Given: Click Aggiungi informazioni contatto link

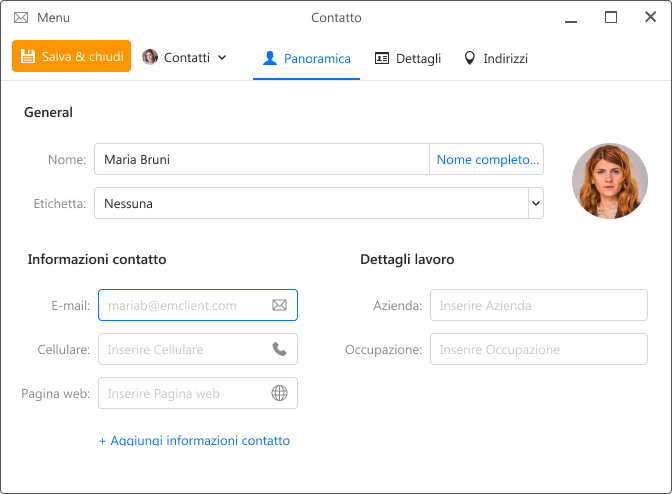Looking at the screenshot, I should point(195,440).
